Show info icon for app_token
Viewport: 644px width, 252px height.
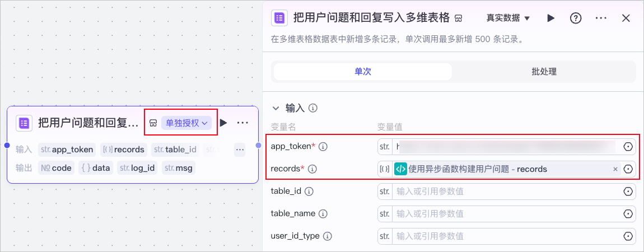(x=323, y=147)
